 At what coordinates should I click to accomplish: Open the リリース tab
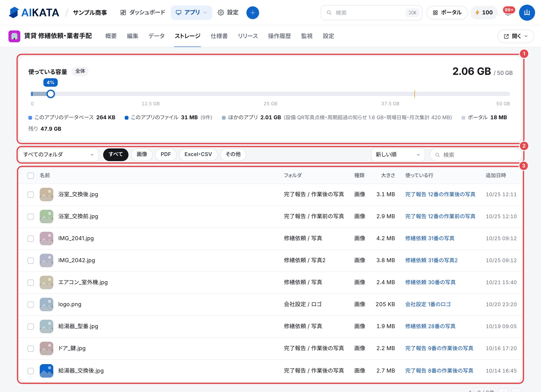[x=248, y=36]
